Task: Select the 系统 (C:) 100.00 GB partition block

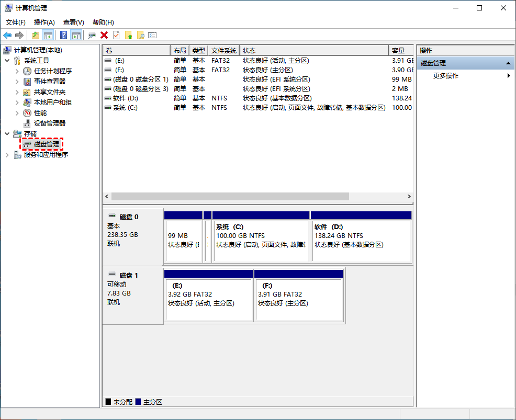Action: 261,237
